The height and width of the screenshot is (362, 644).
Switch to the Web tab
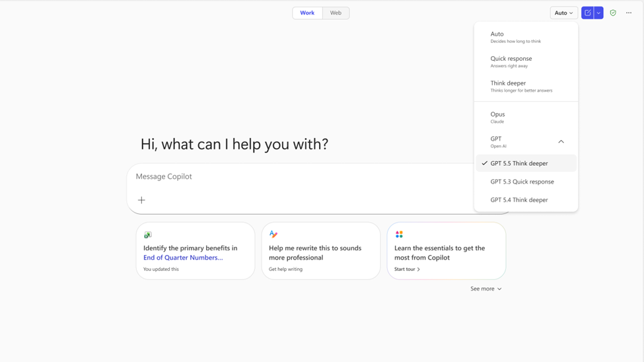pos(336,13)
